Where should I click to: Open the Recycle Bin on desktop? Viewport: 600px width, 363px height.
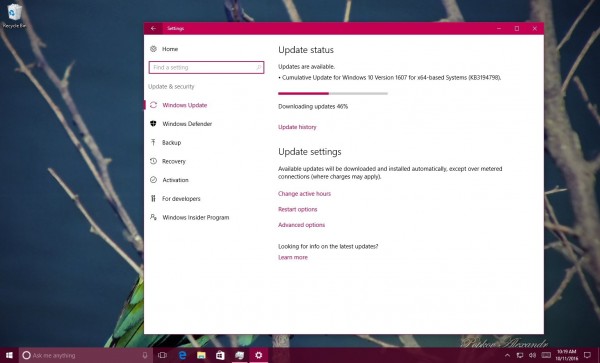tap(14, 16)
